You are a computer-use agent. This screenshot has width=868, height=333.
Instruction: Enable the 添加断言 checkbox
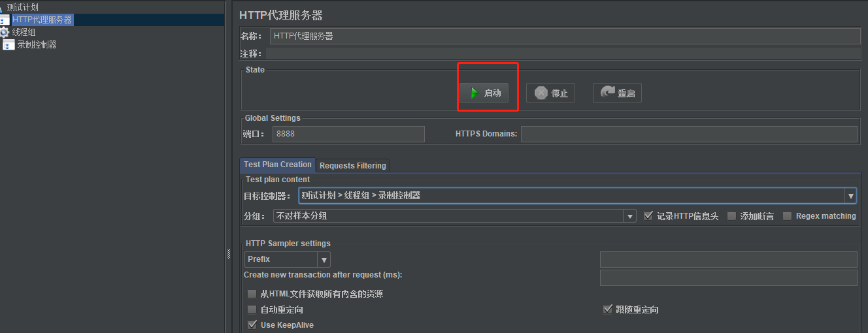click(732, 216)
